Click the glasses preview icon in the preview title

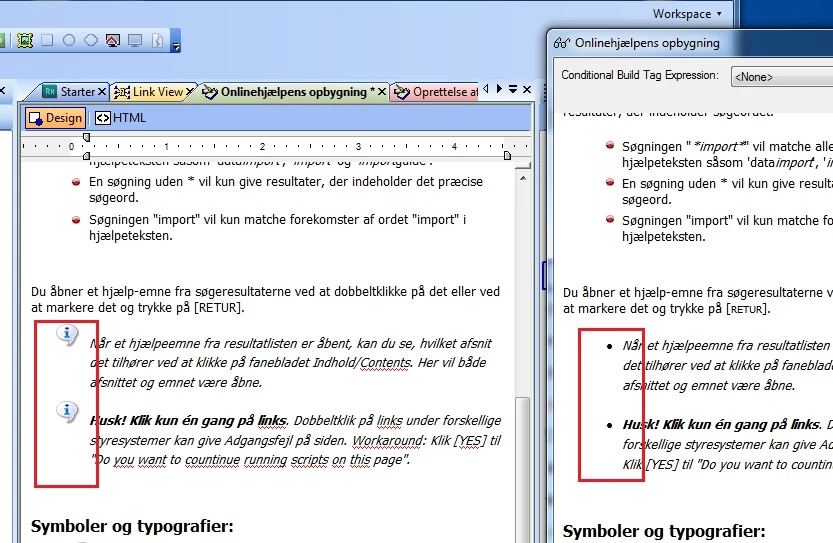coord(562,43)
